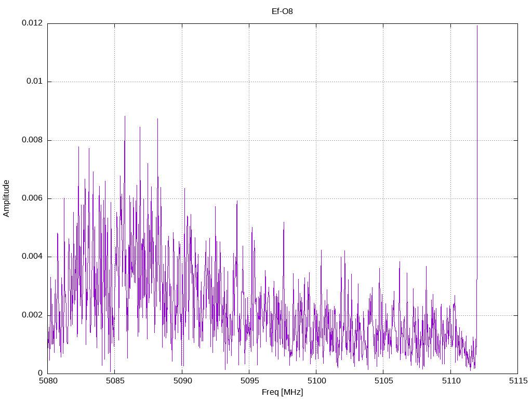This screenshot has height=399, width=532.
Task: Click the 0.004 y-axis tick label
Action: tap(32, 257)
